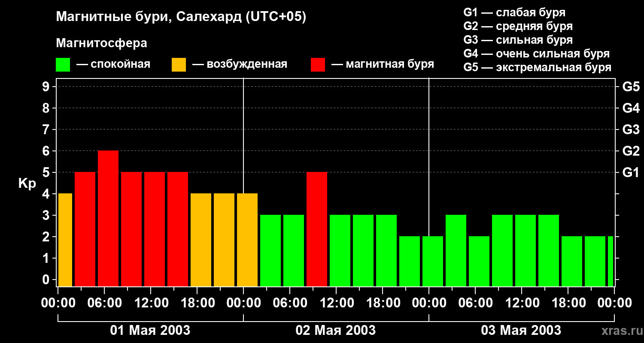644x343 pixels.
Task: Click the «02 Мая 2003» date label
Action: pos(336,330)
